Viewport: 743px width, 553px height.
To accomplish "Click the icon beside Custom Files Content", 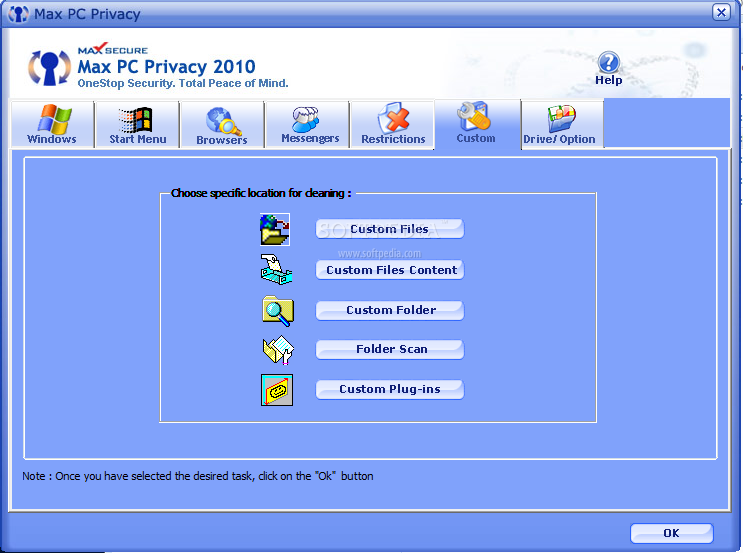I will click(x=276, y=270).
